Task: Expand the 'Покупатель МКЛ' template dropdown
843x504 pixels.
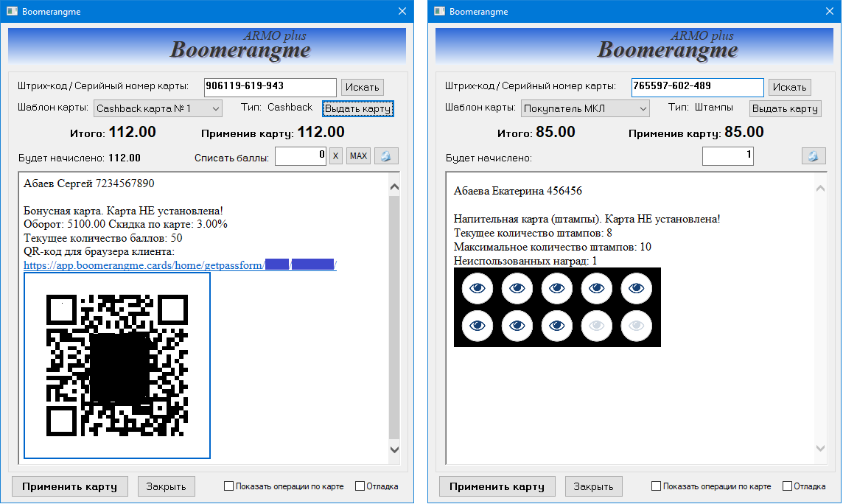Action: (585, 108)
